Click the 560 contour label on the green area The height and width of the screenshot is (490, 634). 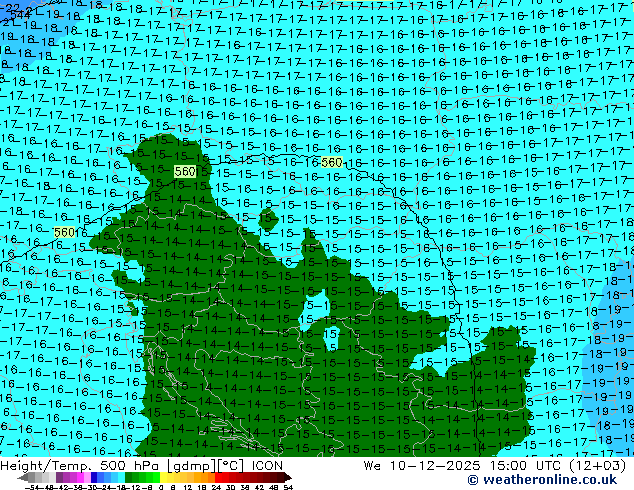click(185, 171)
